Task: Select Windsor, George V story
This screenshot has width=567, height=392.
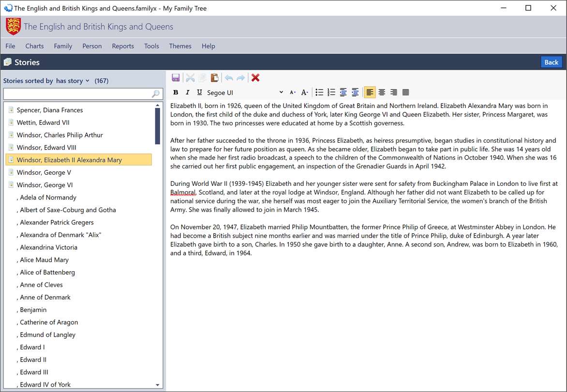Action: tap(78, 172)
